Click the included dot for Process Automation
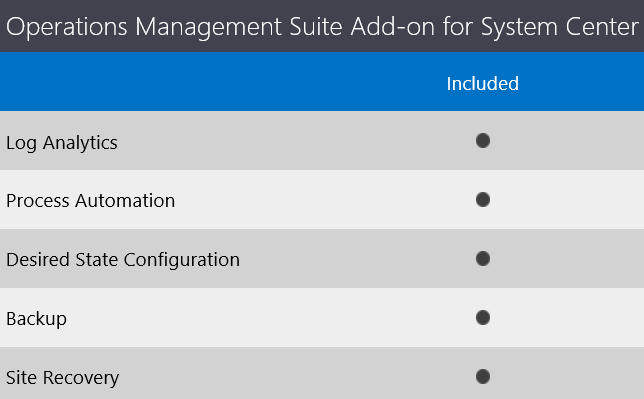This screenshot has width=644, height=399. point(483,200)
